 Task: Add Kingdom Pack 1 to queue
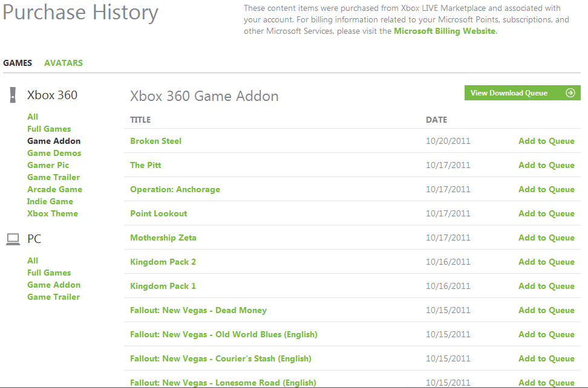click(x=546, y=286)
